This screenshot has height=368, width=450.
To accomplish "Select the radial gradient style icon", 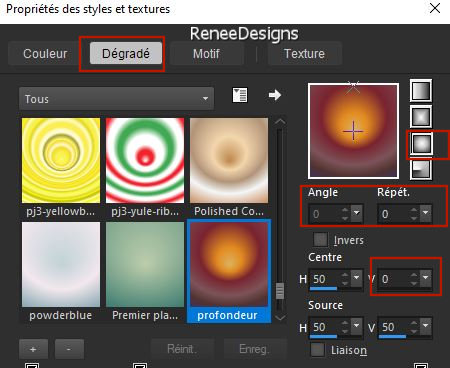I will point(421,169).
